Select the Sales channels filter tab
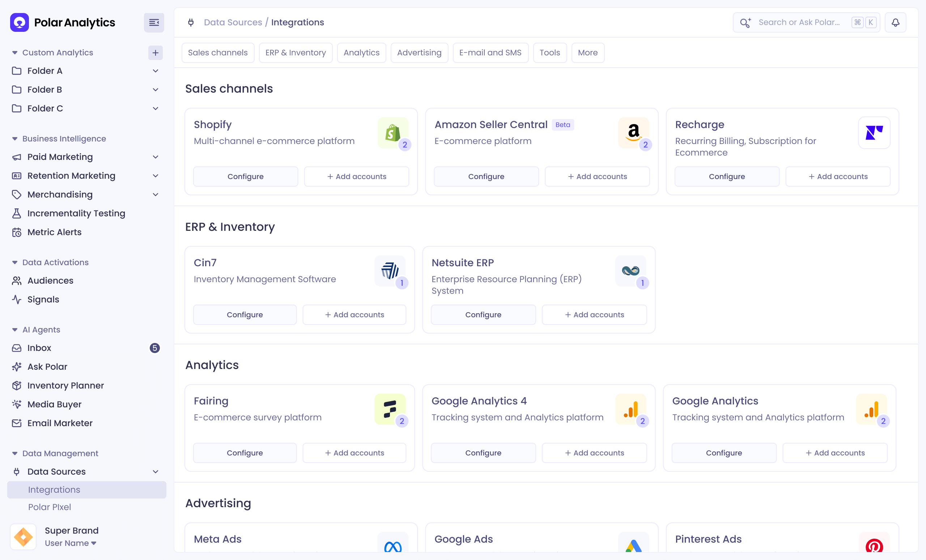This screenshot has width=926, height=560. tap(218, 52)
